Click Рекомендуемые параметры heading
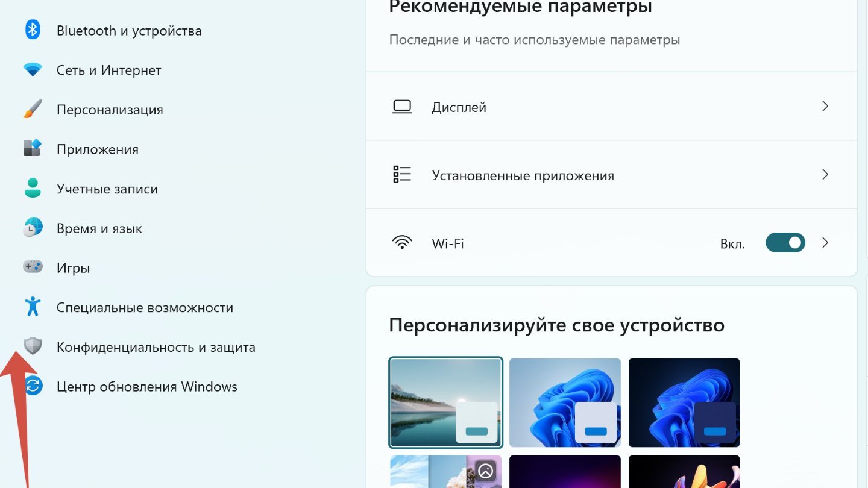Screen dimensions: 868x488 click(521, 7)
